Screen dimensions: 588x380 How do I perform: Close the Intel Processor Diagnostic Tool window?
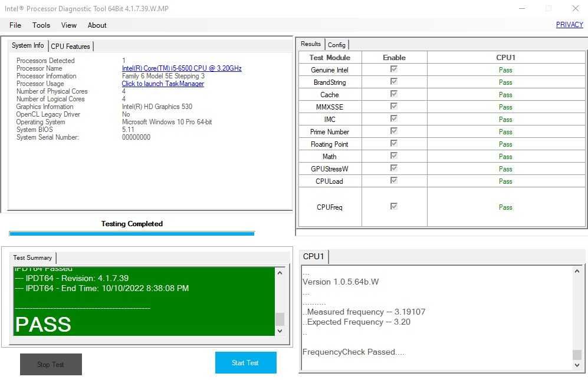(x=575, y=8)
